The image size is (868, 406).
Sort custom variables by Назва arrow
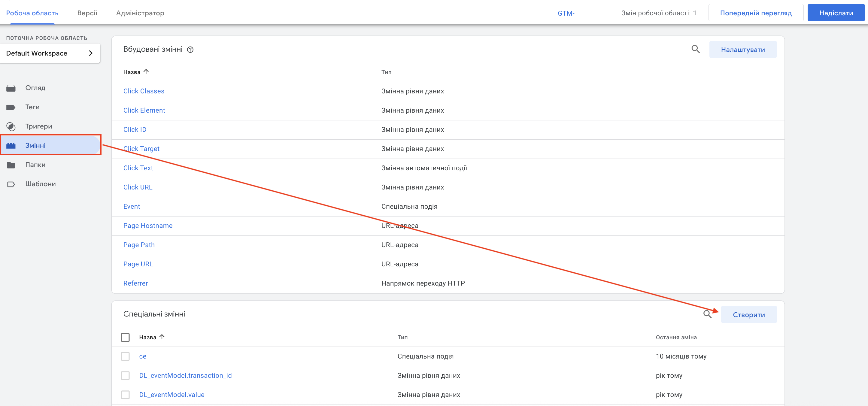162,337
